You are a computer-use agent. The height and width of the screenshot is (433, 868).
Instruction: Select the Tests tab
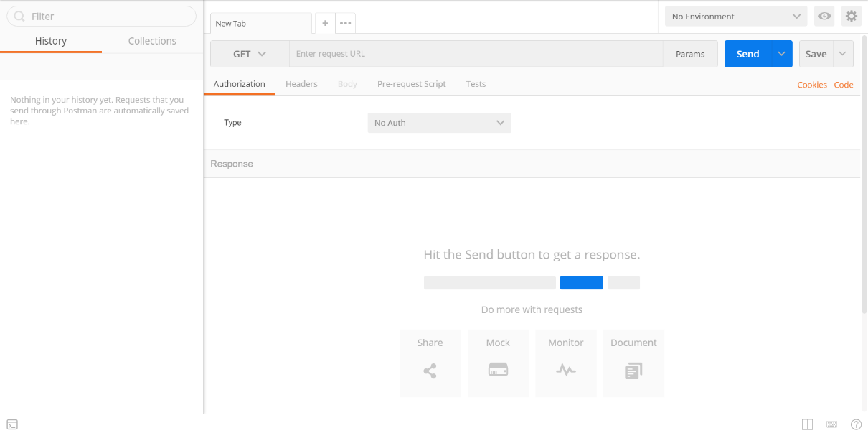coord(476,84)
